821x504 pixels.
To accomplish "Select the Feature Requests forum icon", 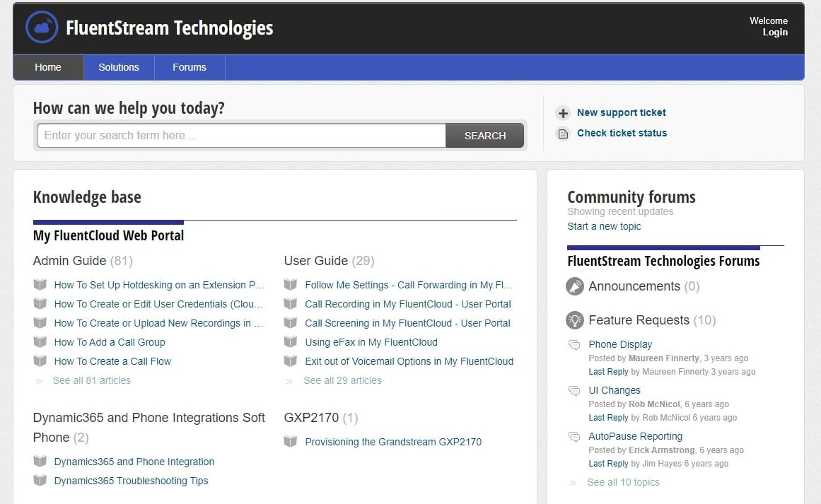I will click(x=574, y=320).
